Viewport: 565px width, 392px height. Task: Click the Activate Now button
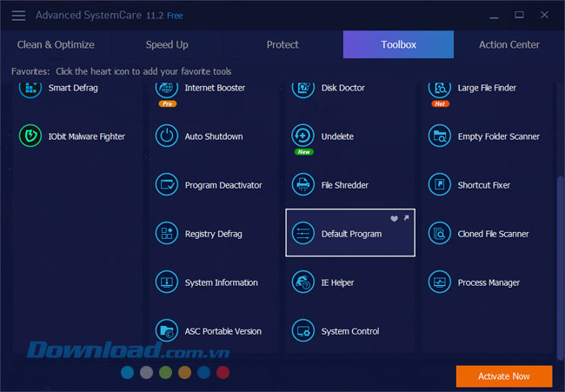504,376
